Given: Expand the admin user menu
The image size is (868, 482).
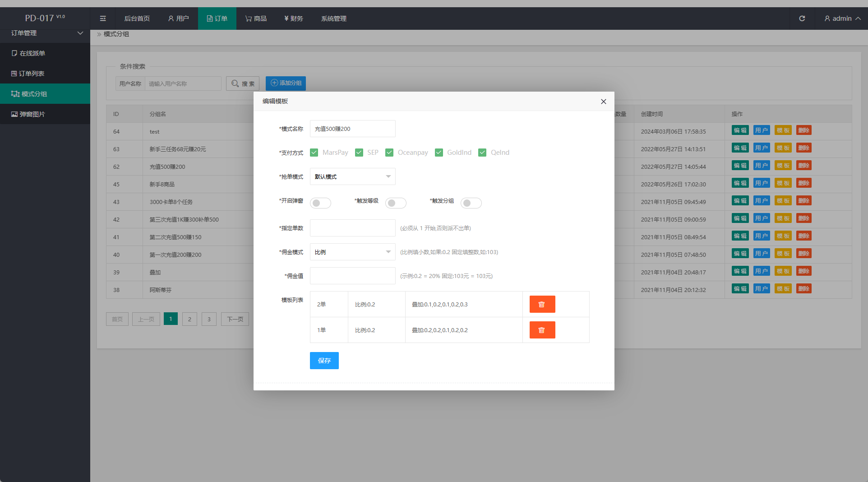Looking at the screenshot, I should point(842,19).
